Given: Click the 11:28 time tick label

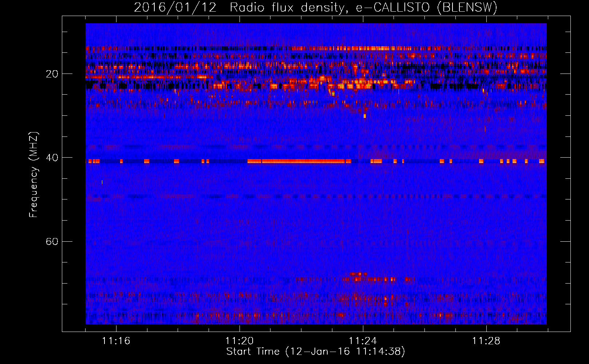Looking at the screenshot, I should [x=486, y=341].
